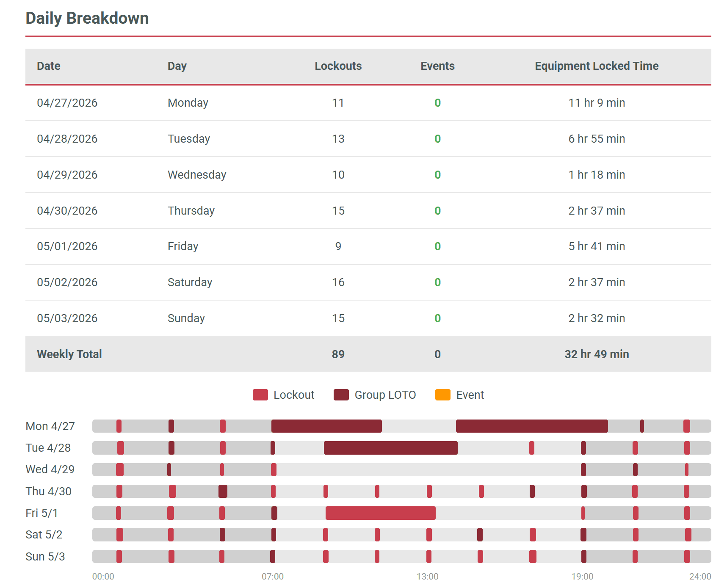This screenshot has height=588, width=727.
Task: Click the 05/02/2026 date cell
Action: click(67, 282)
